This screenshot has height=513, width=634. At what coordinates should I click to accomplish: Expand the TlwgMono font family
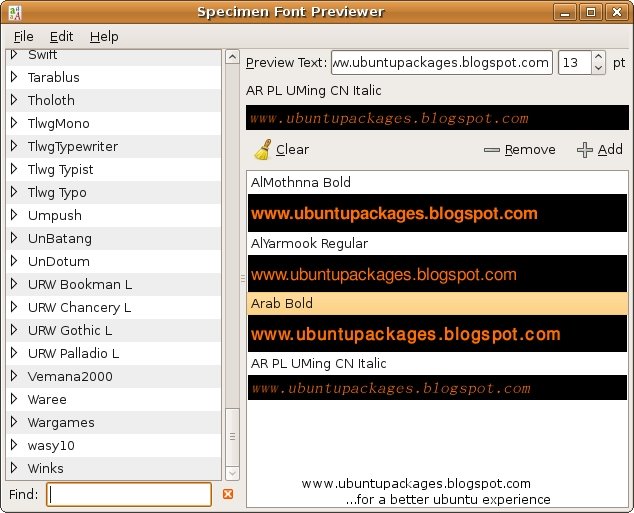pyautogui.click(x=14, y=123)
